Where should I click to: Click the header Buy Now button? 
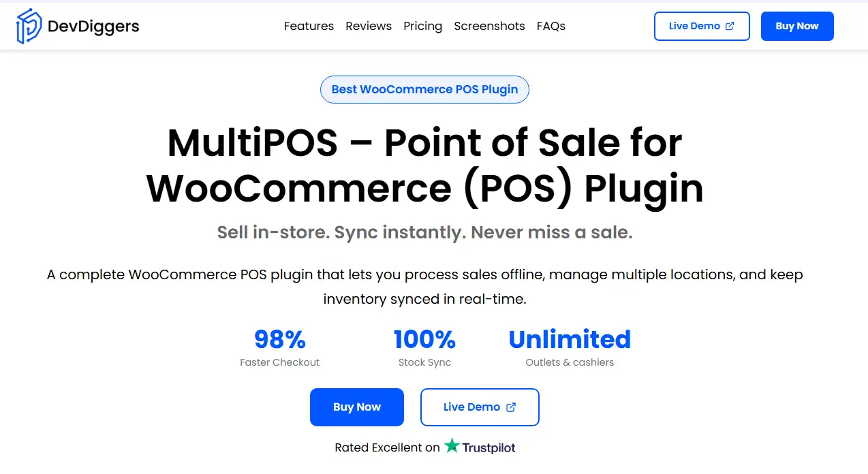(x=796, y=25)
